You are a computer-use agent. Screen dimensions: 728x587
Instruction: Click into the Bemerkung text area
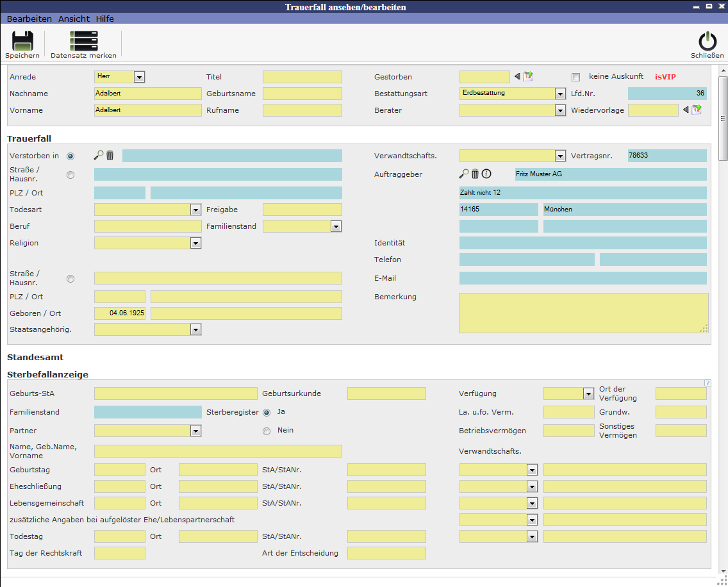point(583,313)
